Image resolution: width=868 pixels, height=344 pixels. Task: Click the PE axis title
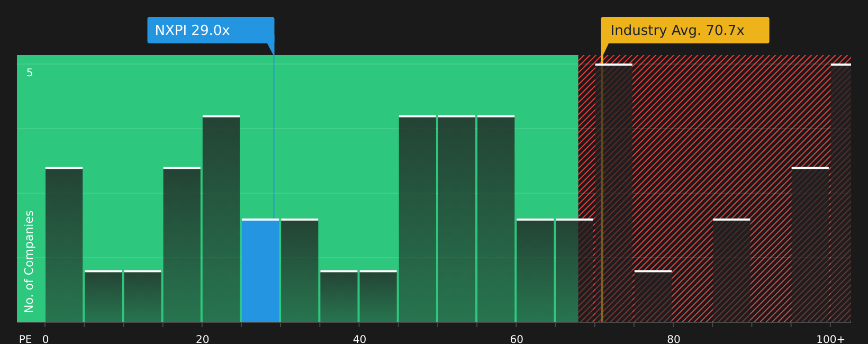25,339
